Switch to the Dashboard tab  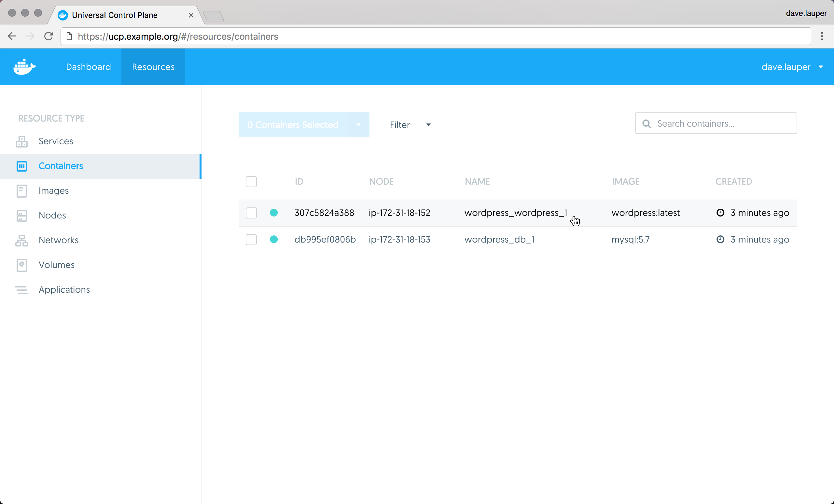(88, 67)
